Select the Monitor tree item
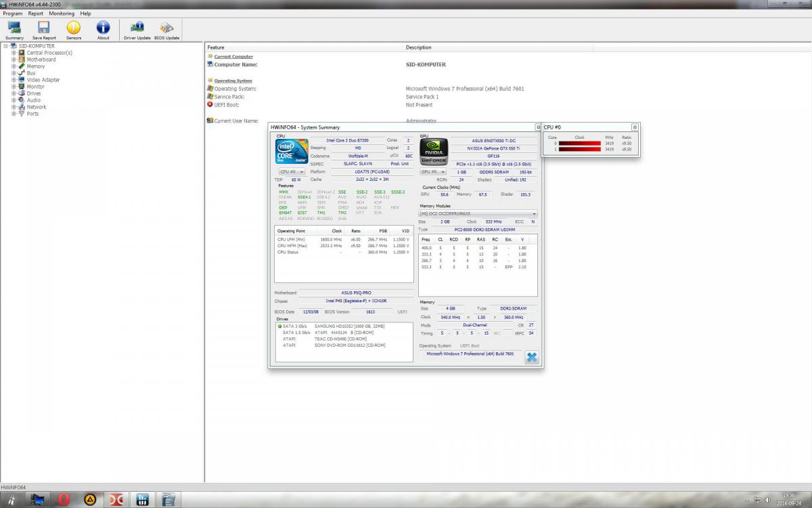 pos(36,87)
